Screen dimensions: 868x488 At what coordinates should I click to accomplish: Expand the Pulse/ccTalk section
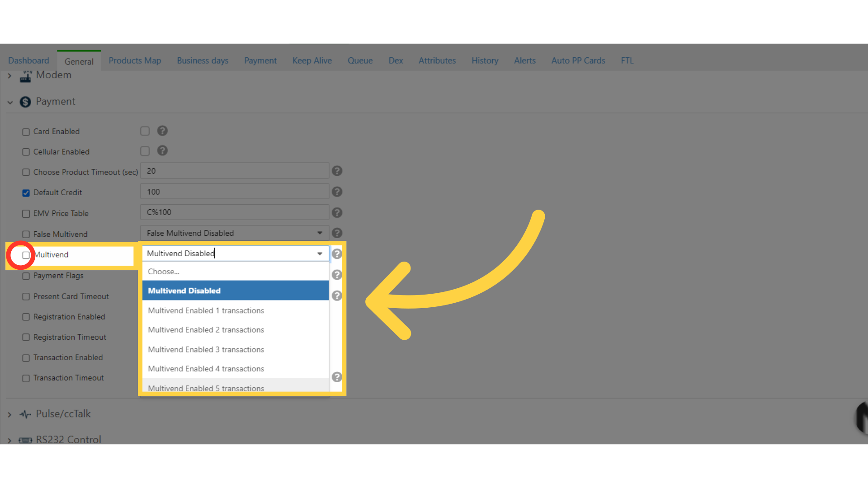pos(9,414)
